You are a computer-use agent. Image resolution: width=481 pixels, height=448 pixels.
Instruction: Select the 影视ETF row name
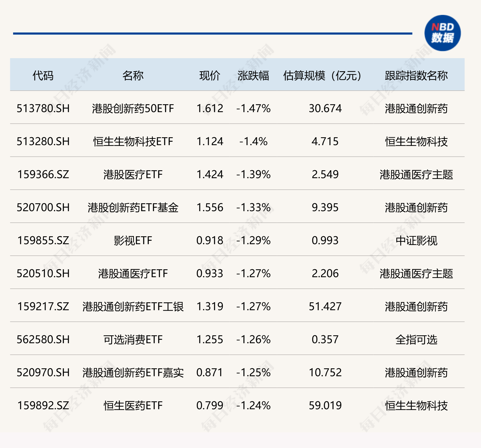click(133, 241)
